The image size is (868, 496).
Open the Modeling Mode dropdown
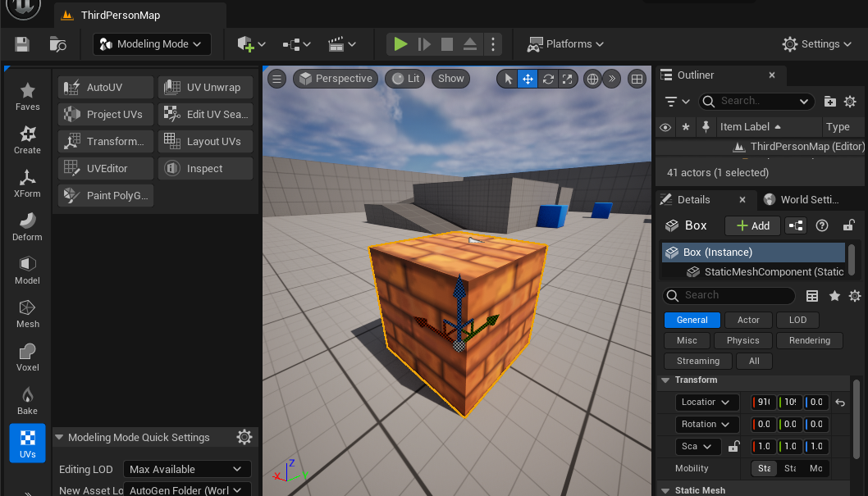[153, 44]
